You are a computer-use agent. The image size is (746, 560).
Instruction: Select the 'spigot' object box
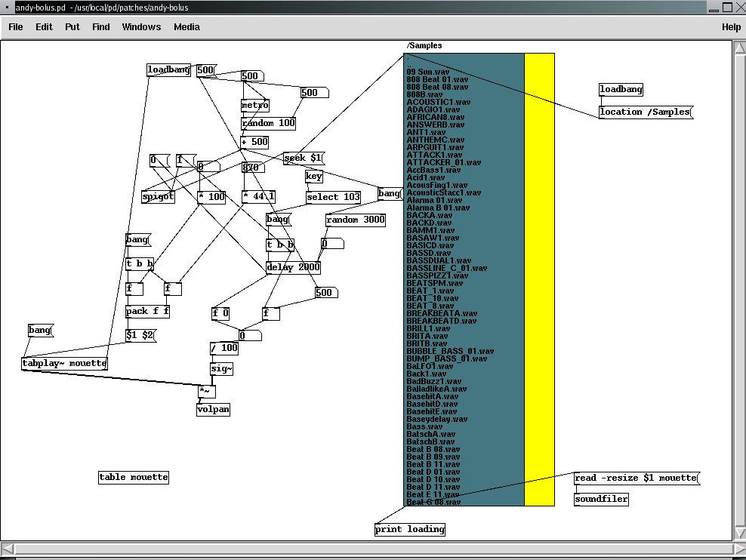pyautogui.click(x=158, y=196)
